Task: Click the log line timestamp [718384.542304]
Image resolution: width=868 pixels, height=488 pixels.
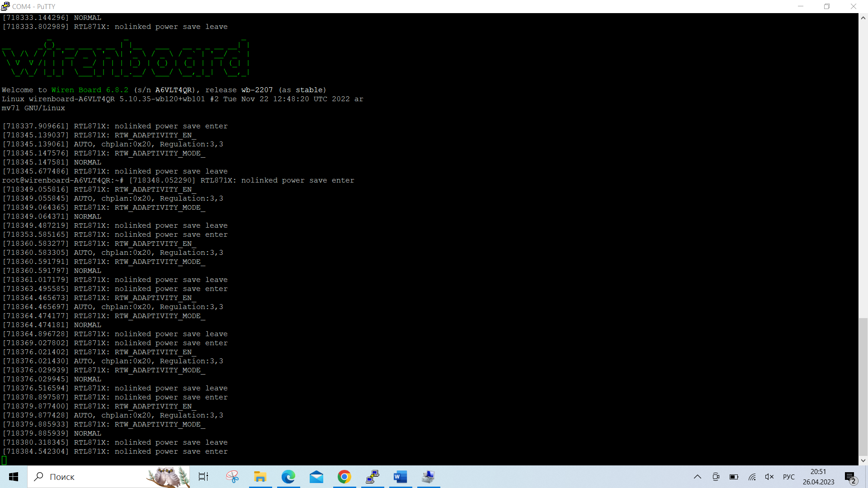Action: [36, 451]
